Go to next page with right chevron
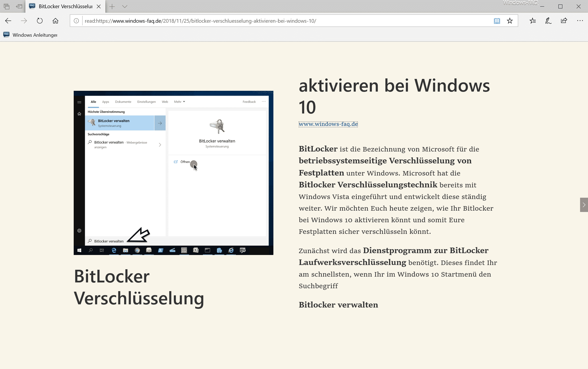This screenshot has height=369, width=588. tap(584, 205)
